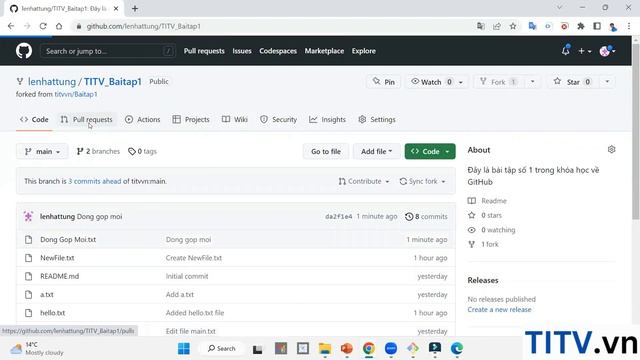Click Go to file button

[x=326, y=151]
